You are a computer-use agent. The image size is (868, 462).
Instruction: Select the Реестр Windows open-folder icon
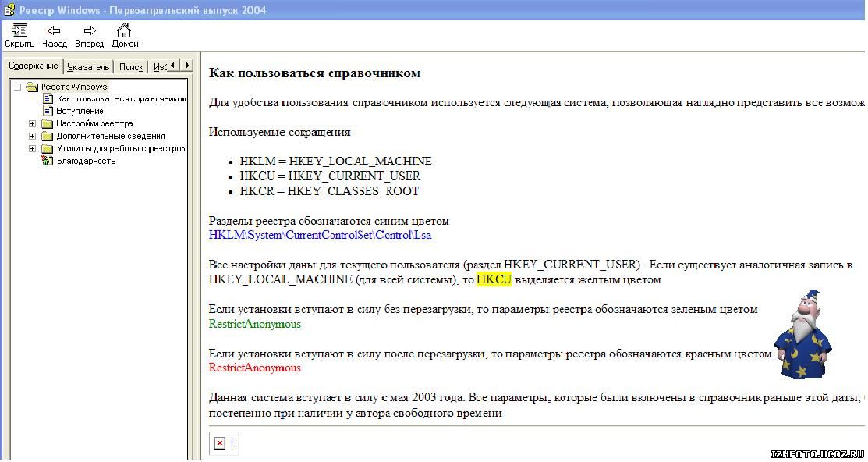[x=31, y=87]
